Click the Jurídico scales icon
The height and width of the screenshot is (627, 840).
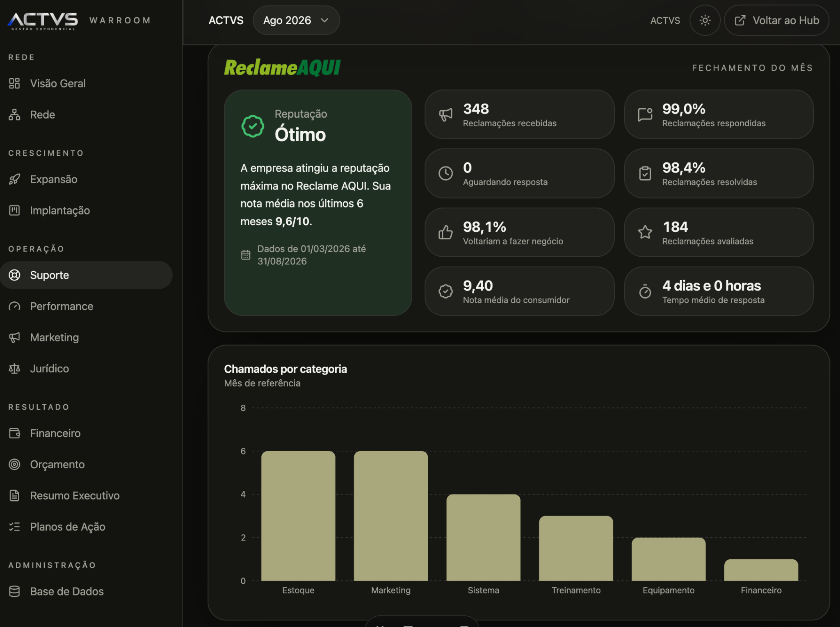tap(14, 369)
